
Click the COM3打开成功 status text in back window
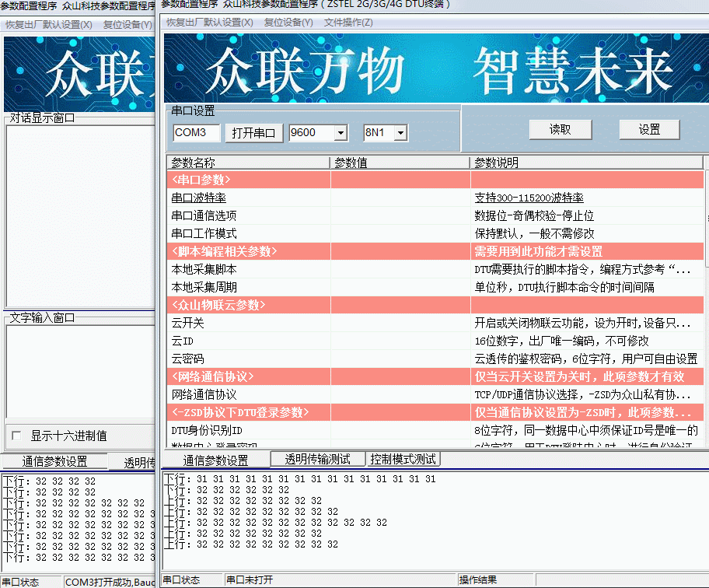(110, 582)
